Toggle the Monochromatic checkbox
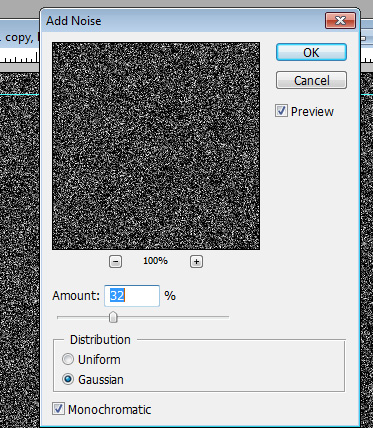The width and height of the screenshot is (373, 428). [58, 409]
